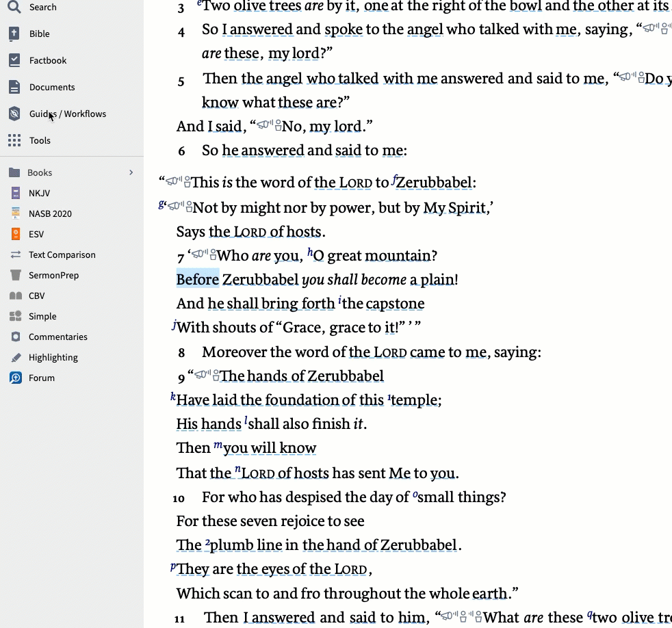Expand the Books section chevron
Image resolution: width=672 pixels, height=628 pixels.
(131, 172)
